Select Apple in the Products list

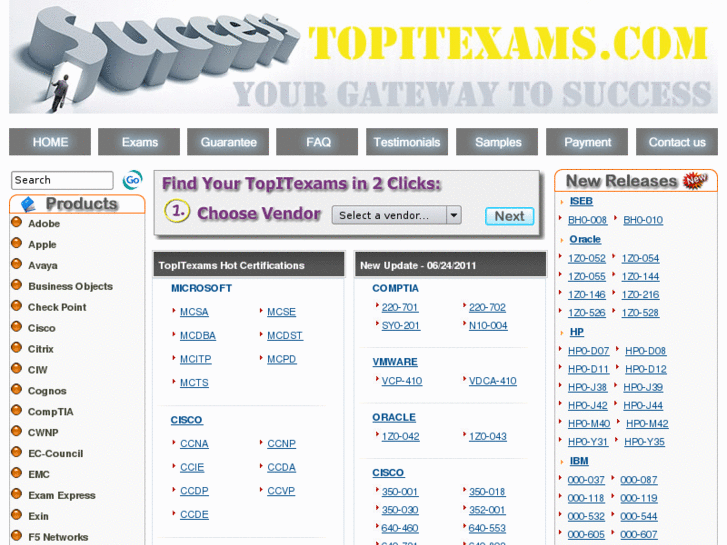[x=42, y=244]
